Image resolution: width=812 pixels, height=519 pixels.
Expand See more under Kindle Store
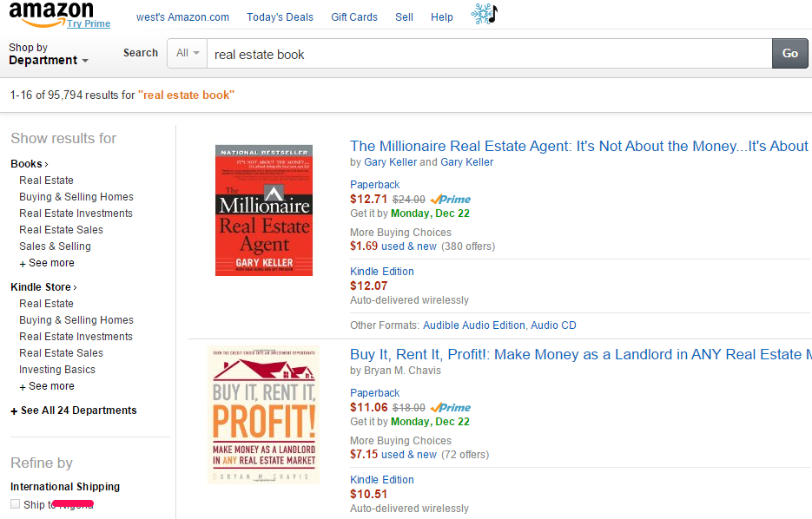click(x=47, y=386)
